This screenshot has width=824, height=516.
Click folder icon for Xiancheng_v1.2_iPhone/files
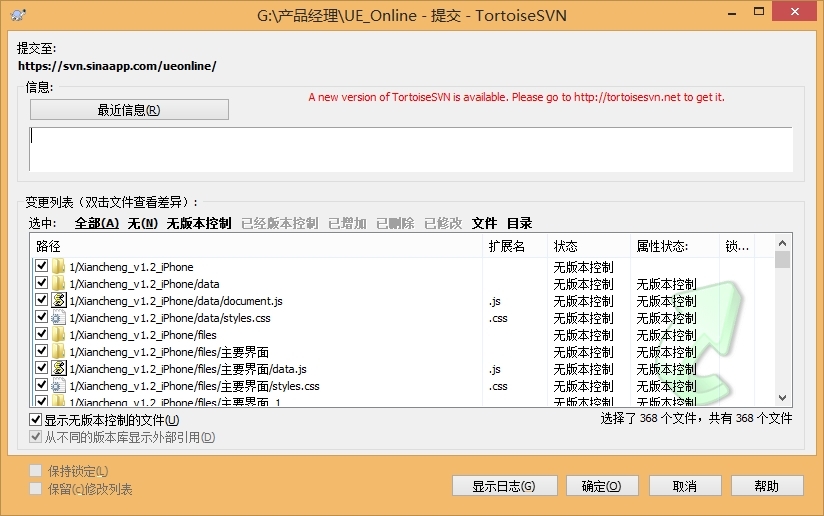(58, 335)
